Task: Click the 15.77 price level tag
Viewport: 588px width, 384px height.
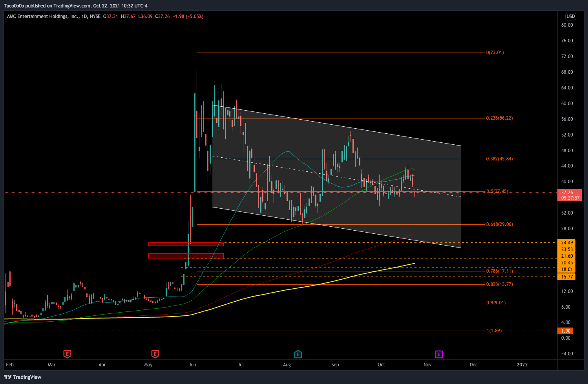Action: coord(566,277)
